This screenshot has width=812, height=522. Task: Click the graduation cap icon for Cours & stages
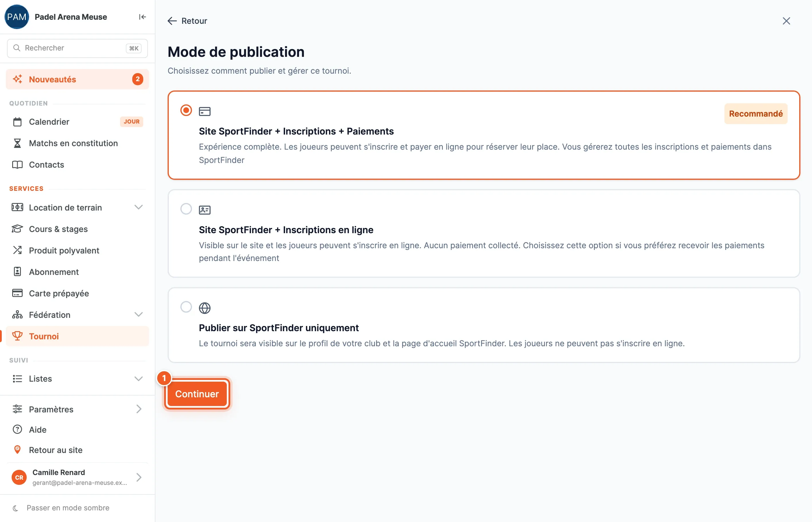[x=17, y=229]
